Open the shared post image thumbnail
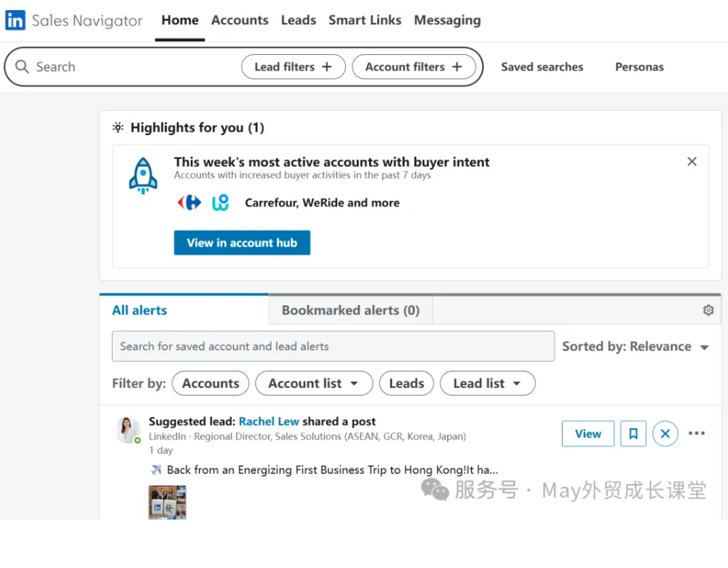Viewport: 728px width, 568px height. (167, 502)
